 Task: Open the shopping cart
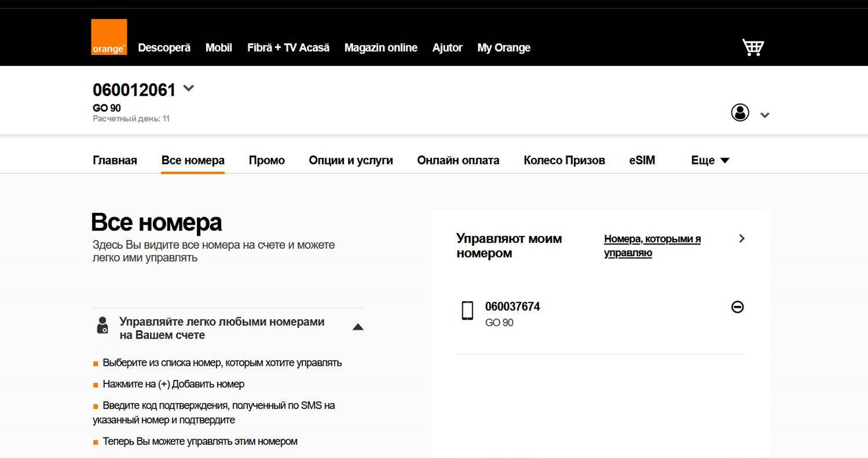(753, 47)
